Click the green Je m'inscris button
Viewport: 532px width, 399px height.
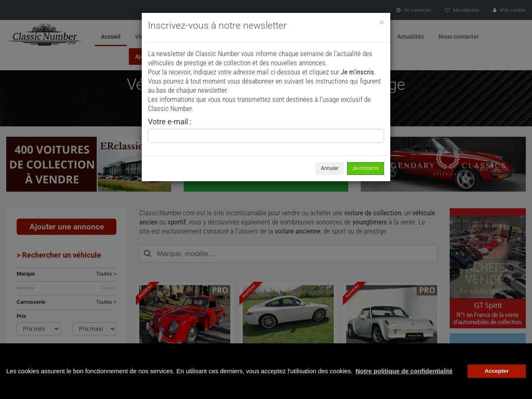365,168
